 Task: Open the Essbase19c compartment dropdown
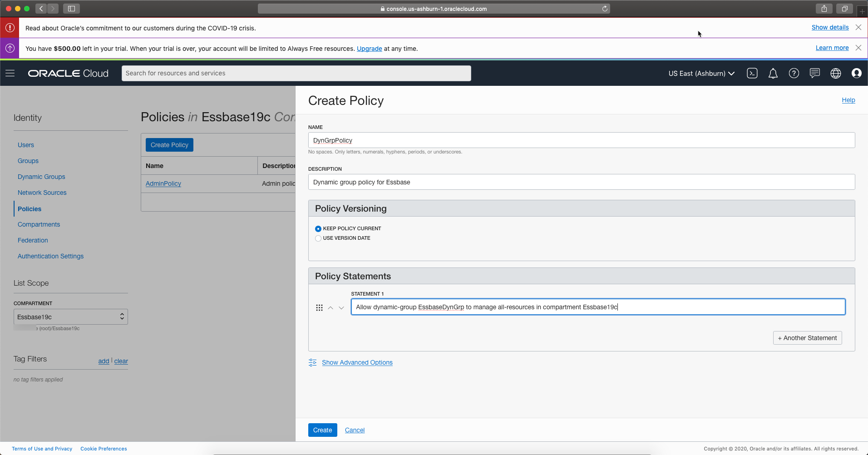70,317
